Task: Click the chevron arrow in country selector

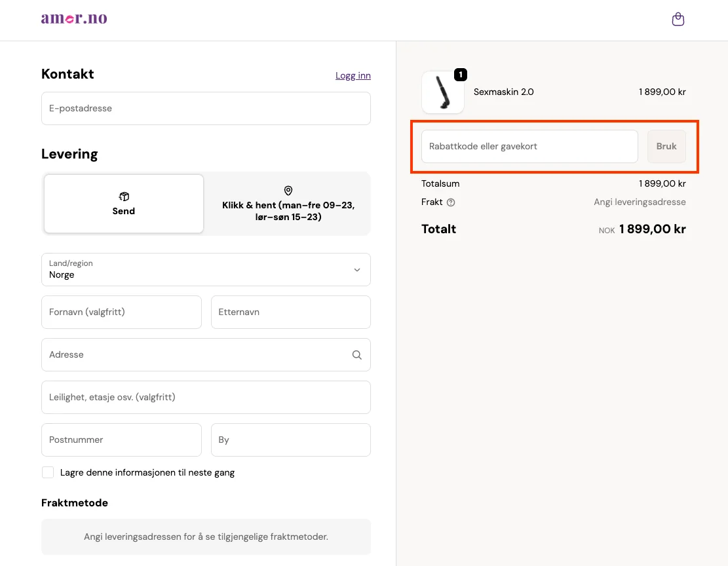Action: [357, 270]
